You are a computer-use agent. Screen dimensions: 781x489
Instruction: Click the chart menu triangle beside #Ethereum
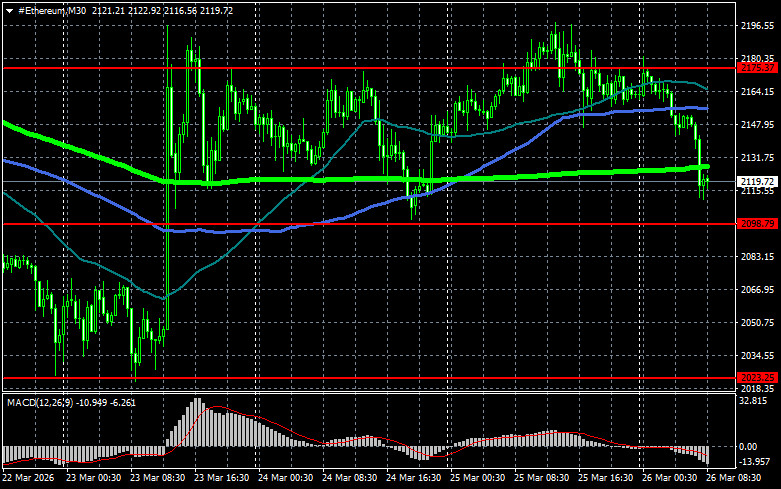9,11
